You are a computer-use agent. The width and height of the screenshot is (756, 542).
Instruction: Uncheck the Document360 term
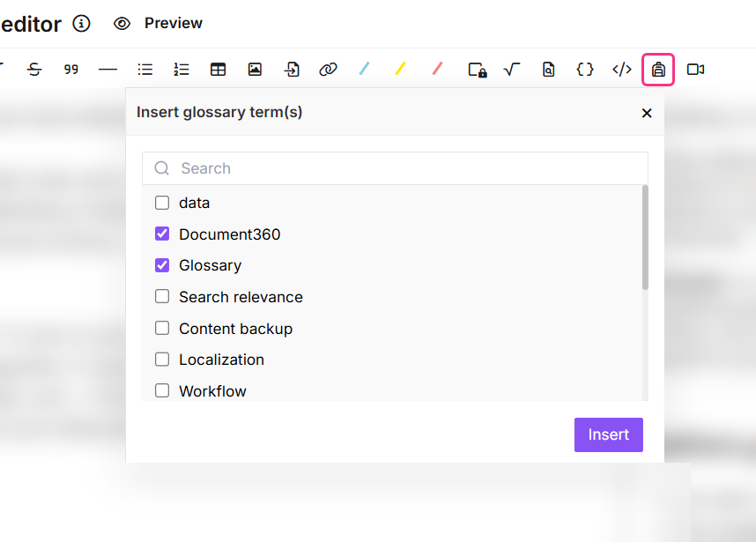point(162,234)
